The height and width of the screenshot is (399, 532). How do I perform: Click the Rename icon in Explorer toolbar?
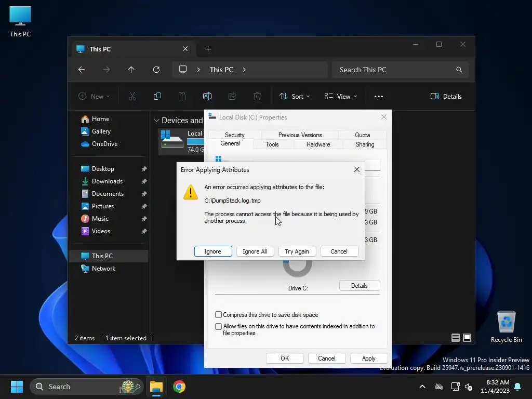click(x=207, y=96)
